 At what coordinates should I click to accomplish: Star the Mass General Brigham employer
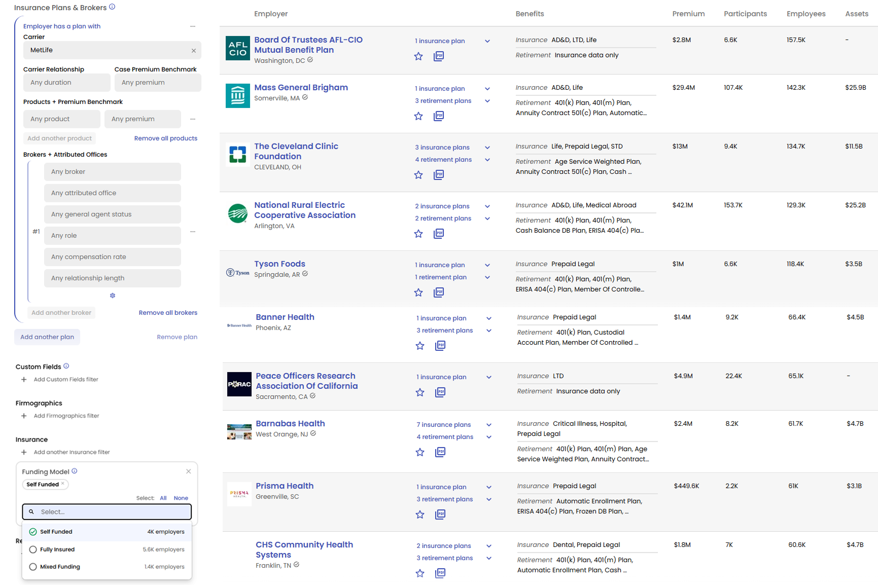(x=418, y=116)
